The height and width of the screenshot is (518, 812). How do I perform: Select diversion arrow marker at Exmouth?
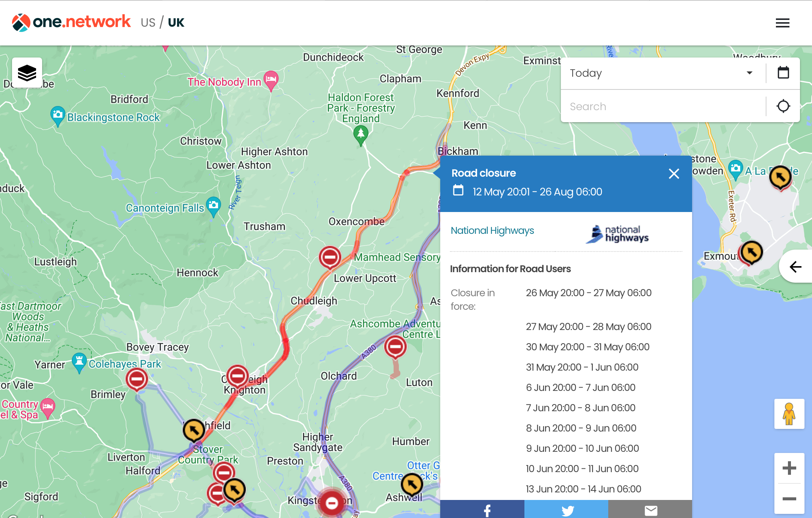pyautogui.click(x=751, y=252)
